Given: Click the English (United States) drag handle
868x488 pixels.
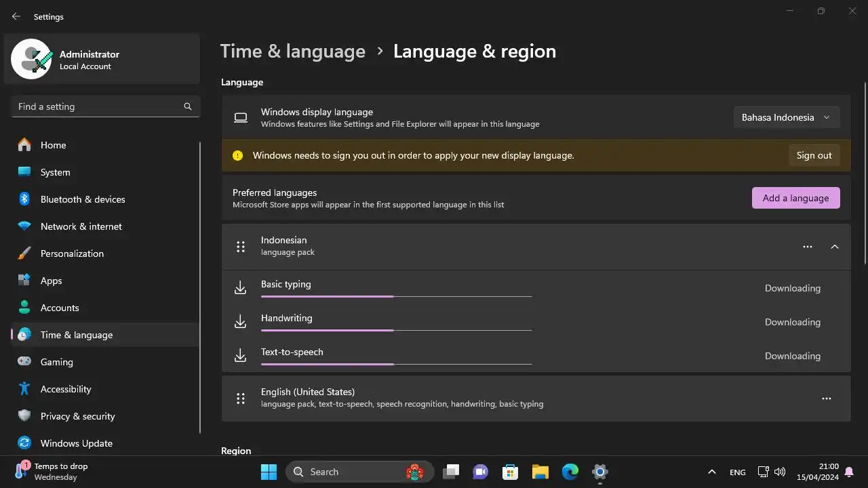Looking at the screenshot, I should [x=241, y=399].
